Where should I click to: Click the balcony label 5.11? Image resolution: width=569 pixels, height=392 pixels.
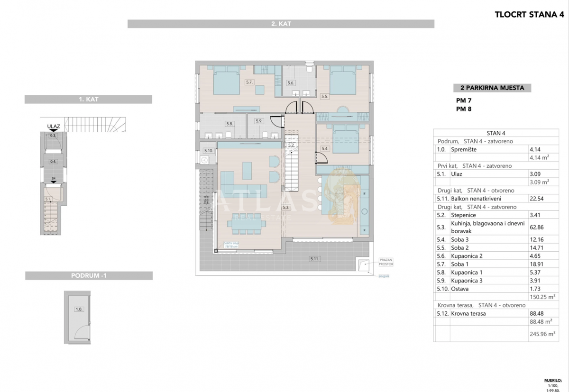pyautogui.click(x=315, y=259)
